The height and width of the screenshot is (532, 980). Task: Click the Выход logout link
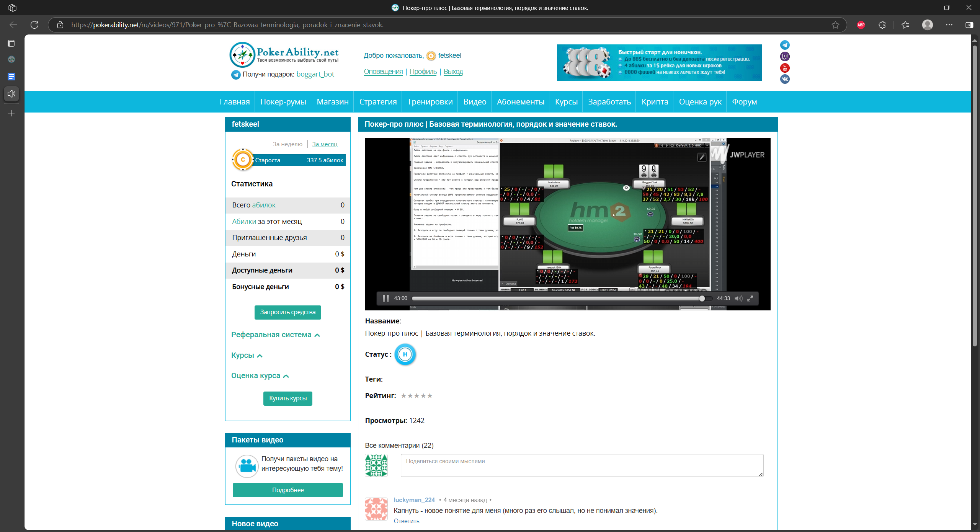(453, 72)
